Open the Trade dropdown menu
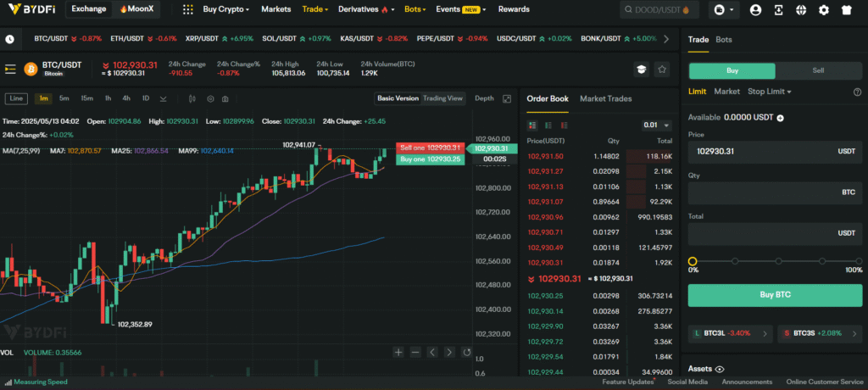The image size is (868, 390). [x=315, y=9]
